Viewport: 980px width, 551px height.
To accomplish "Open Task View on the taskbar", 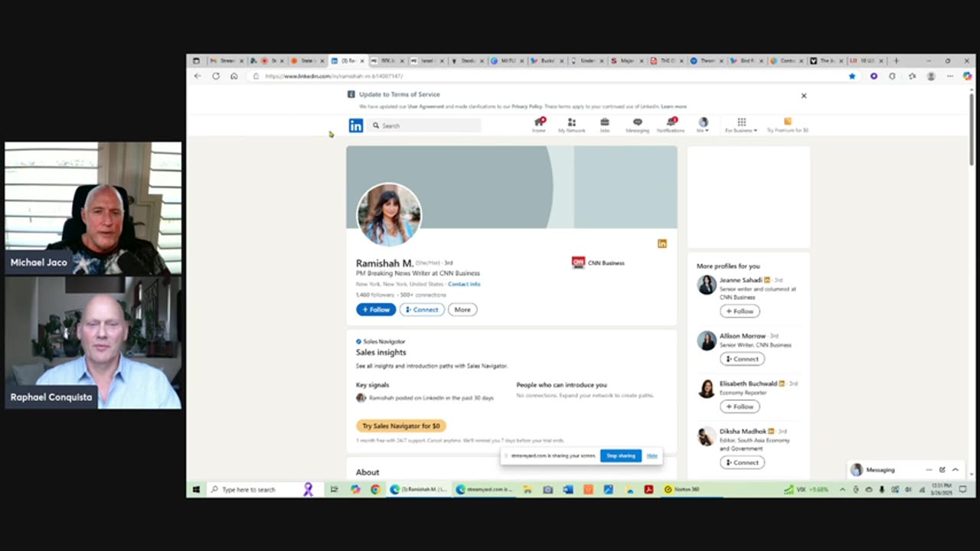I will pos(335,489).
